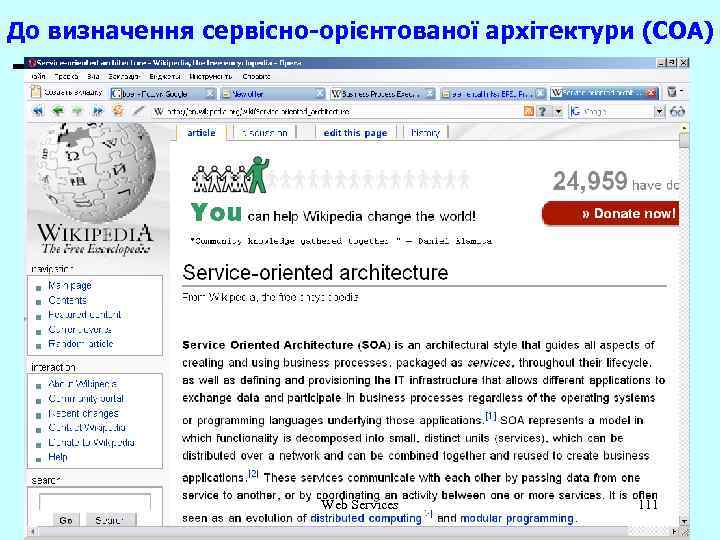Screen dimensions: 720x540
Task: Select the Wikipedia discussion tab
Action: [264, 133]
